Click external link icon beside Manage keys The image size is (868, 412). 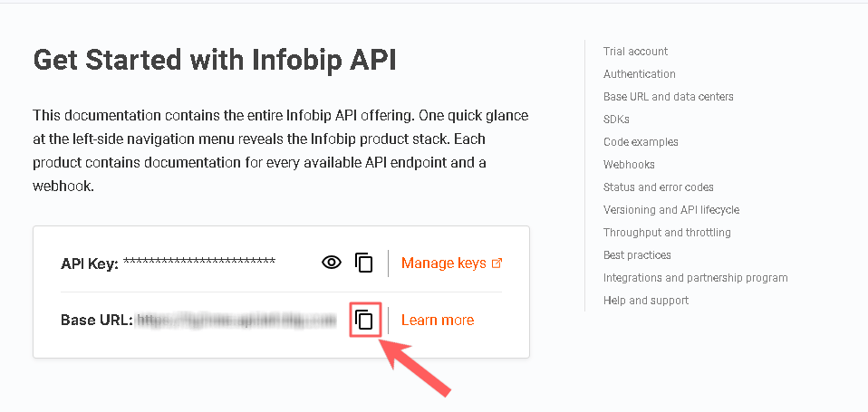tap(497, 263)
